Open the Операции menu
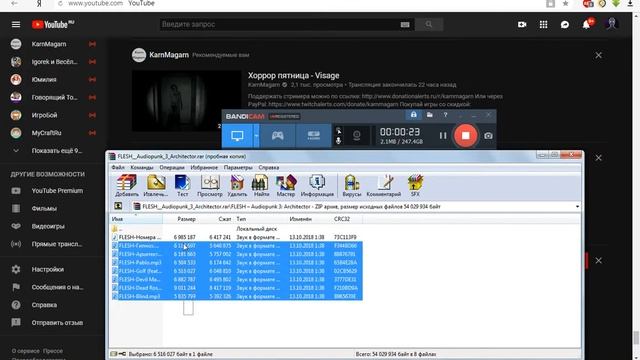 tap(172, 167)
